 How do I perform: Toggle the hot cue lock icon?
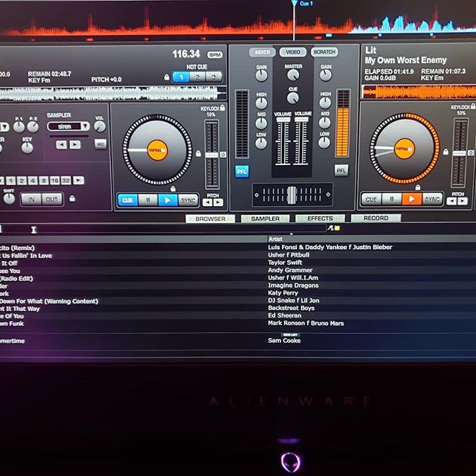point(167,77)
